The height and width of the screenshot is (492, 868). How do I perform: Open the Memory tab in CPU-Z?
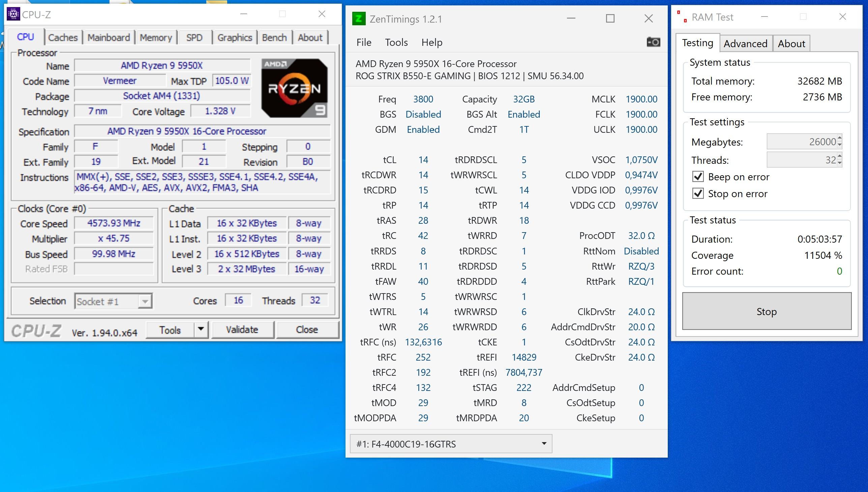point(156,37)
